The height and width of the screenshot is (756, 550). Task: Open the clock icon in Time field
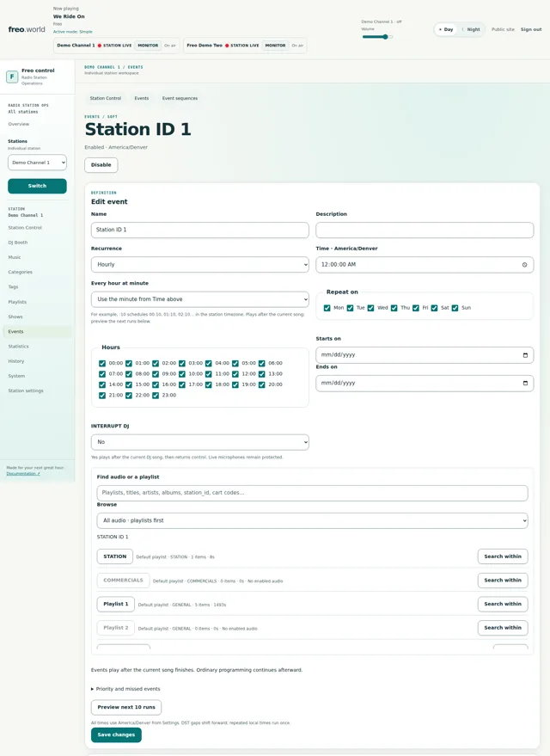(524, 265)
